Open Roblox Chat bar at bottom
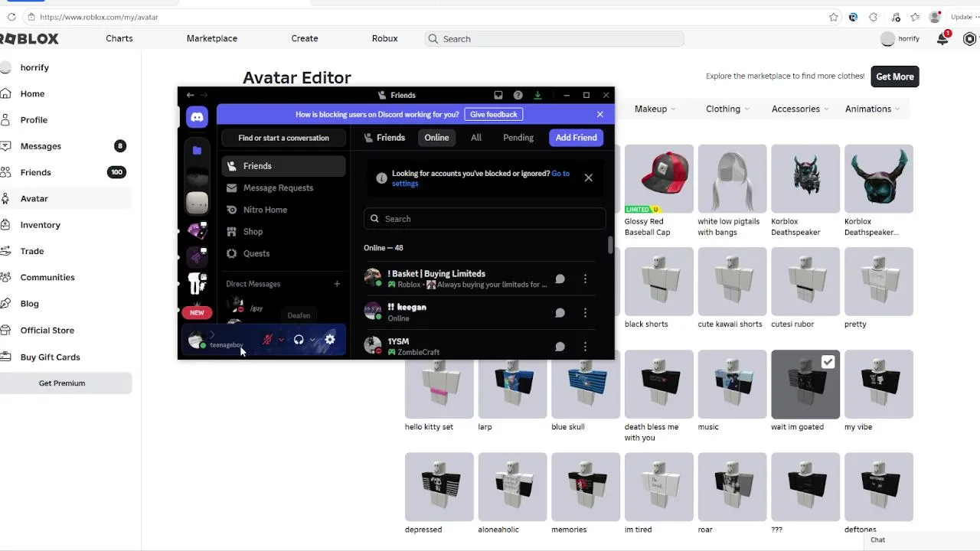 point(922,540)
